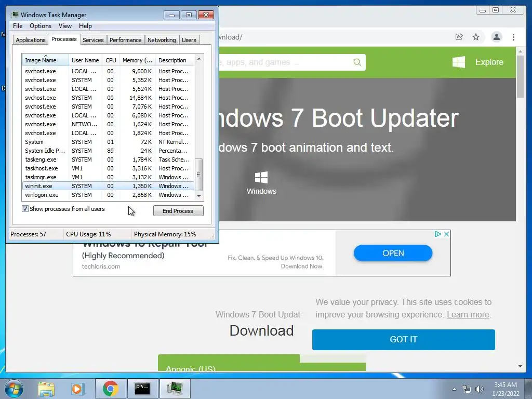Click the Task Manager taskbar icon
The width and height of the screenshot is (532, 399).
click(x=175, y=389)
